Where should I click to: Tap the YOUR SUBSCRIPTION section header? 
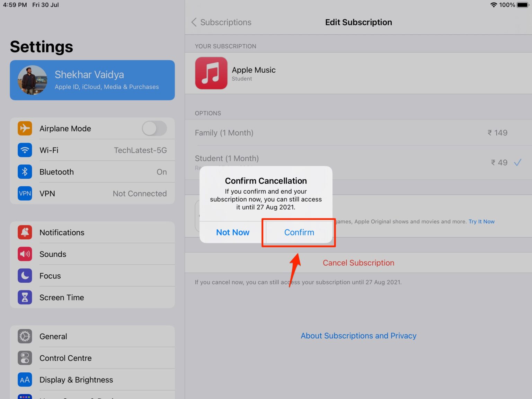225,46
